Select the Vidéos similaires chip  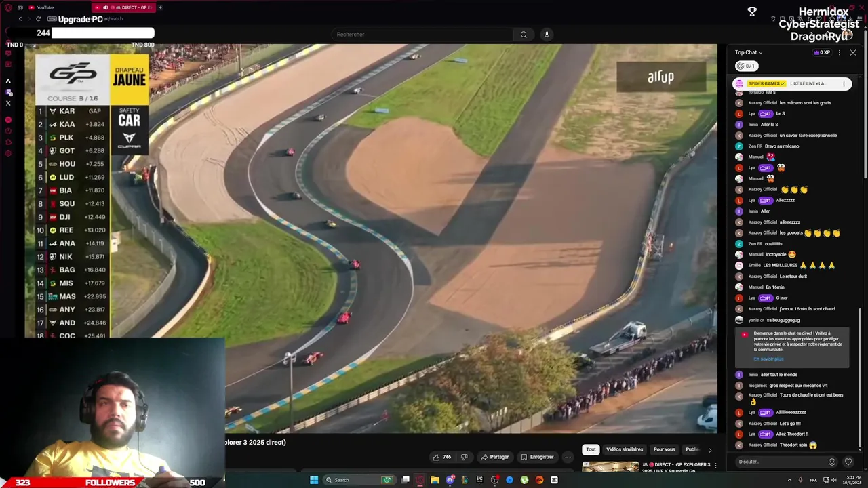pos(625,449)
